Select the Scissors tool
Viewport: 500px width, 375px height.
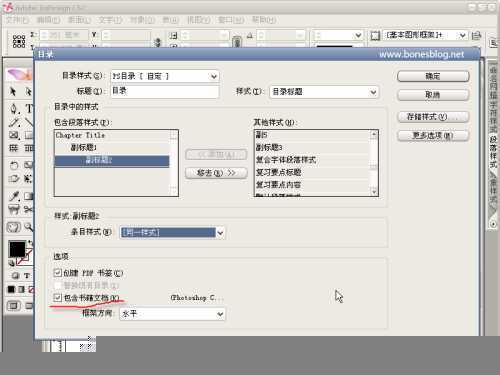point(29,209)
